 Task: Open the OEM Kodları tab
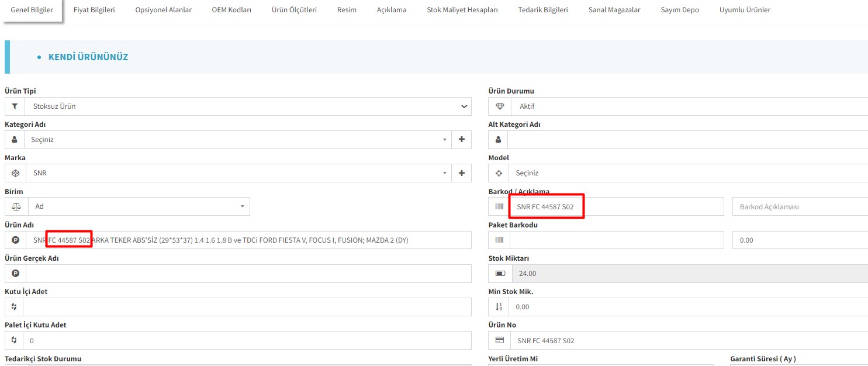[x=231, y=10]
